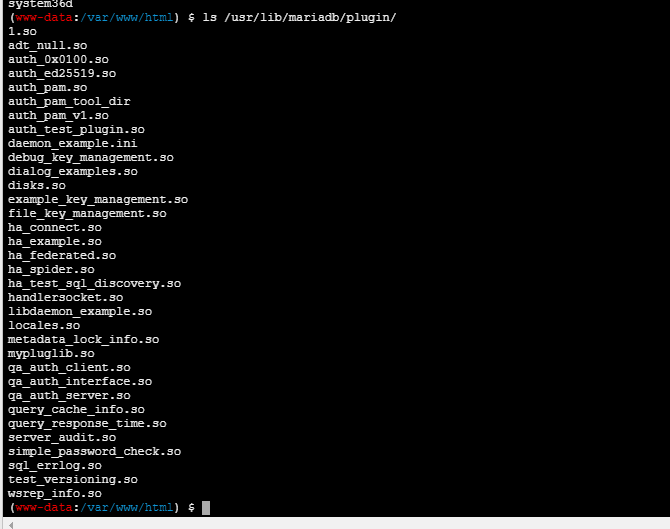Click sql_errlog.so entry
Image resolution: width=670 pixels, height=529 pixels.
point(55,466)
